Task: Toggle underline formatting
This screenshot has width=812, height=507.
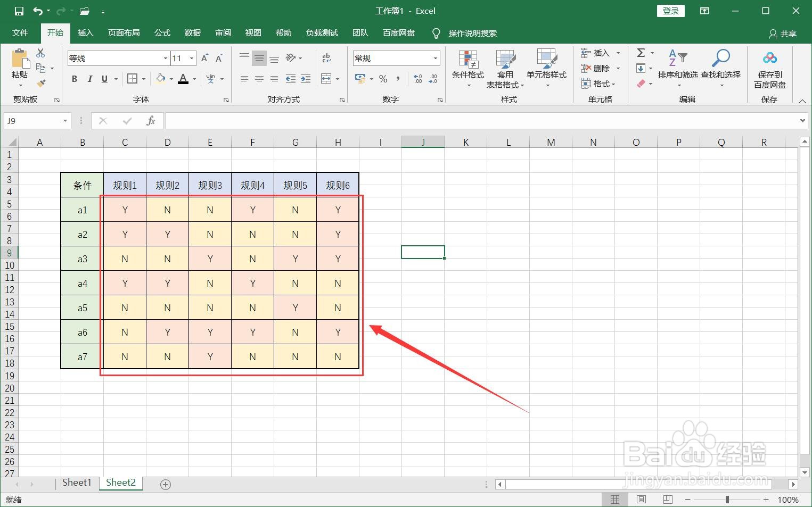Action: click(x=104, y=79)
